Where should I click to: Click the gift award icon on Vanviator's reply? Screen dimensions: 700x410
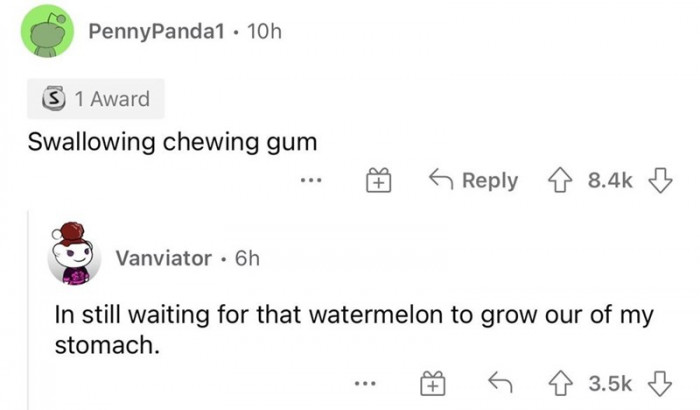coord(431,383)
